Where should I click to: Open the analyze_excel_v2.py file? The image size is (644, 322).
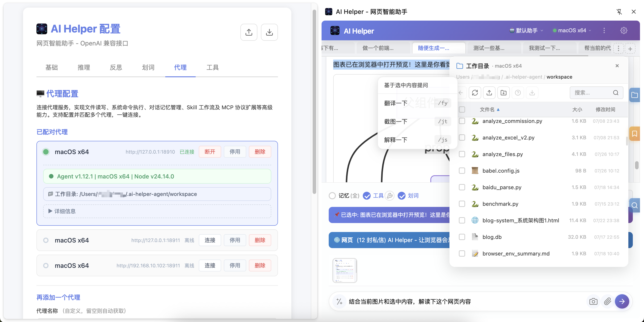(508, 138)
